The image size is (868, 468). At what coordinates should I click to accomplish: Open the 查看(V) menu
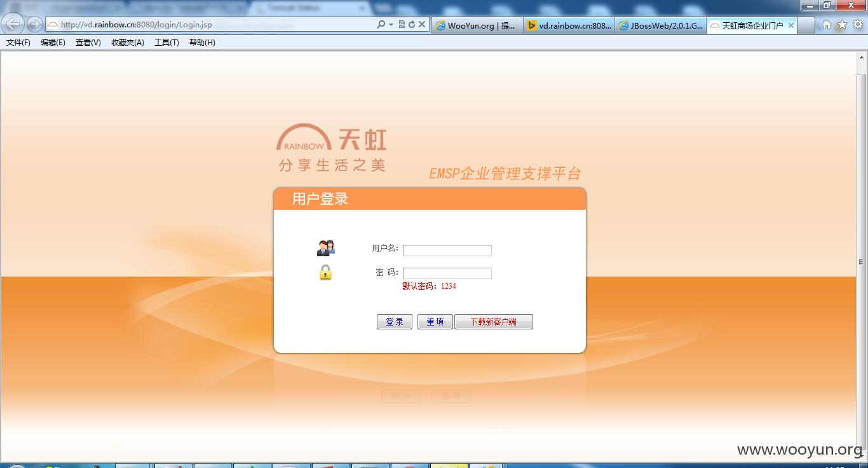tap(88, 43)
